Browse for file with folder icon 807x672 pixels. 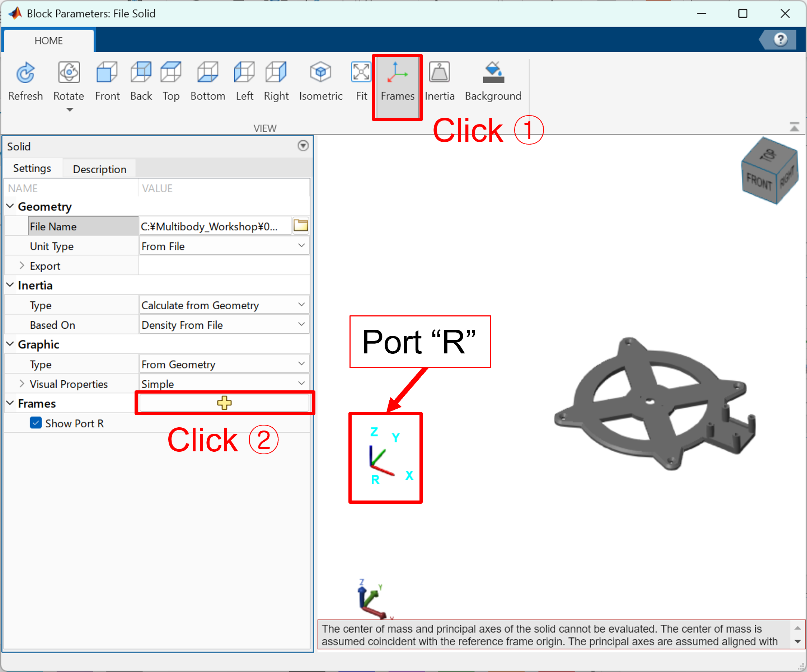tap(300, 226)
